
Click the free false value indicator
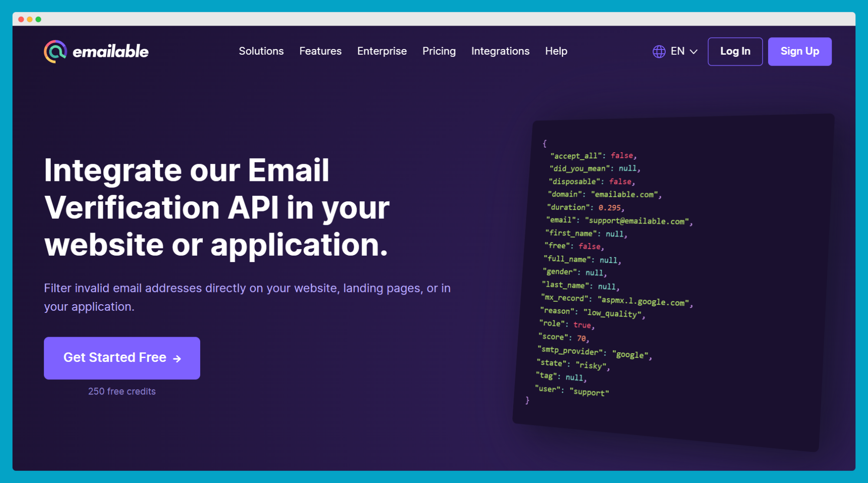(591, 246)
